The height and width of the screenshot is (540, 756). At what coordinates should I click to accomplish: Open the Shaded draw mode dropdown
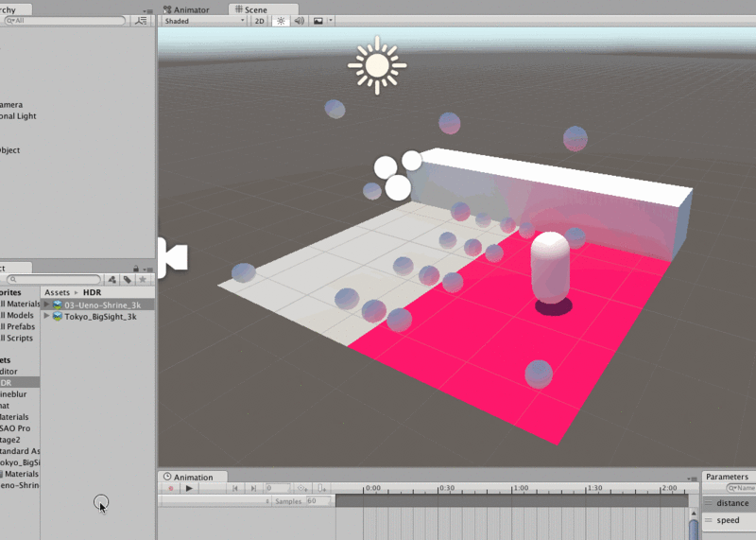204,21
